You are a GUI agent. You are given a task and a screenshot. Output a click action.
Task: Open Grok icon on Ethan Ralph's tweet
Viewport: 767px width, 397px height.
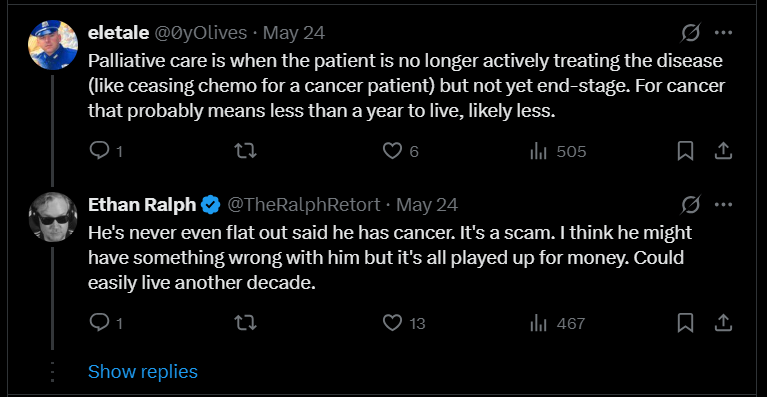point(692,204)
